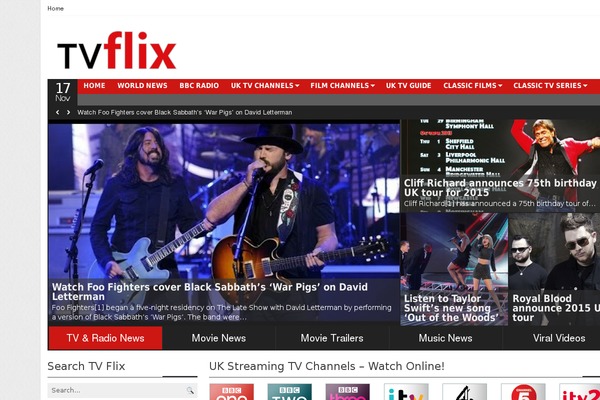Open the Home menu item

[94, 86]
